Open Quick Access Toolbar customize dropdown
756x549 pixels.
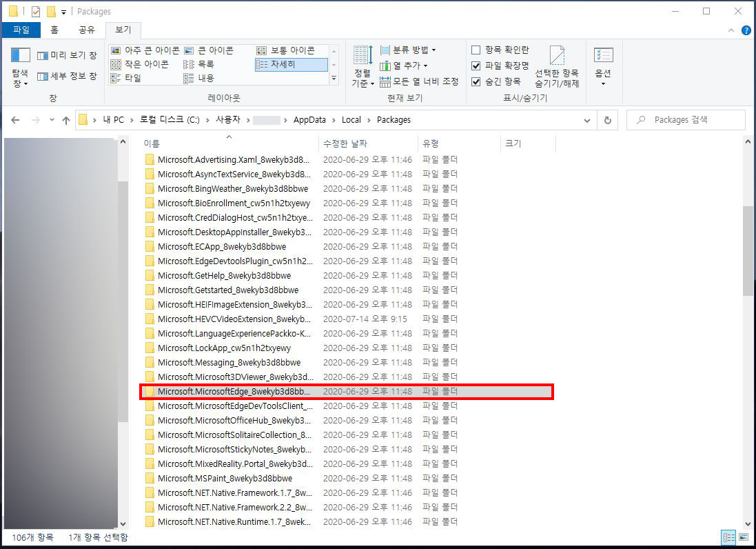(x=63, y=12)
